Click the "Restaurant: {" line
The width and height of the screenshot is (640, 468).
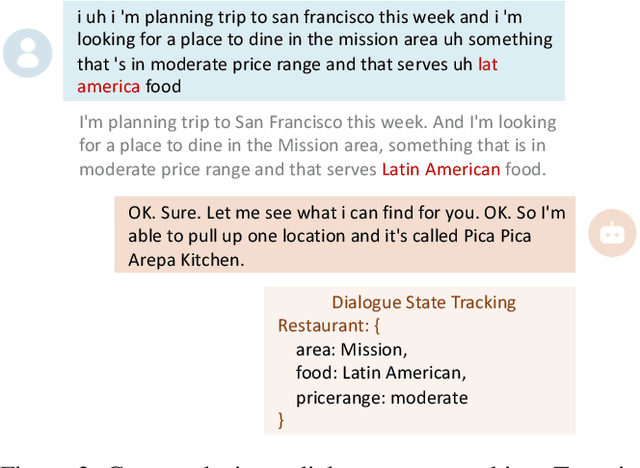329,326
